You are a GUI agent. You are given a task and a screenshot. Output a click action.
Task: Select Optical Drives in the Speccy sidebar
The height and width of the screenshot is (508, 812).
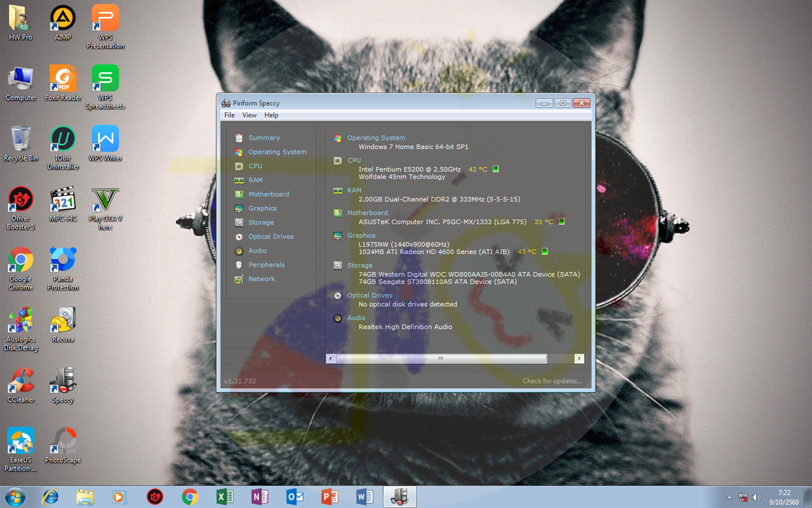click(271, 237)
